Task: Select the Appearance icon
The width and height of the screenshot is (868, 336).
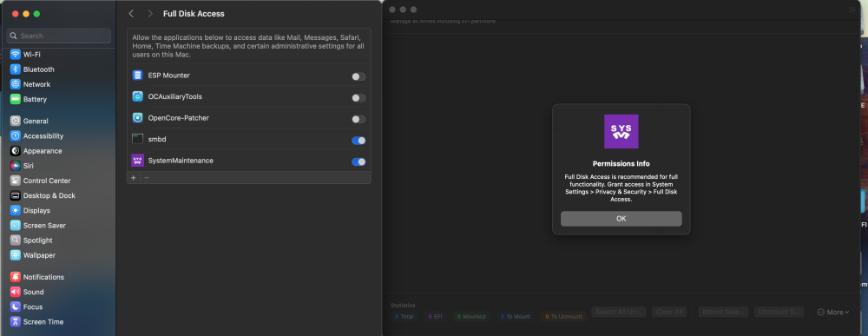Action: point(15,151)
